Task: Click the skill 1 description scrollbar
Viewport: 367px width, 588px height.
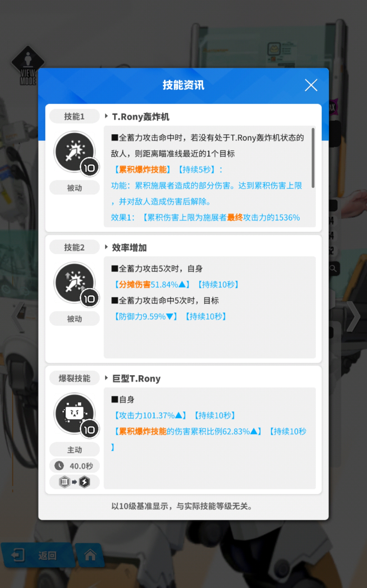Action: 313,158
